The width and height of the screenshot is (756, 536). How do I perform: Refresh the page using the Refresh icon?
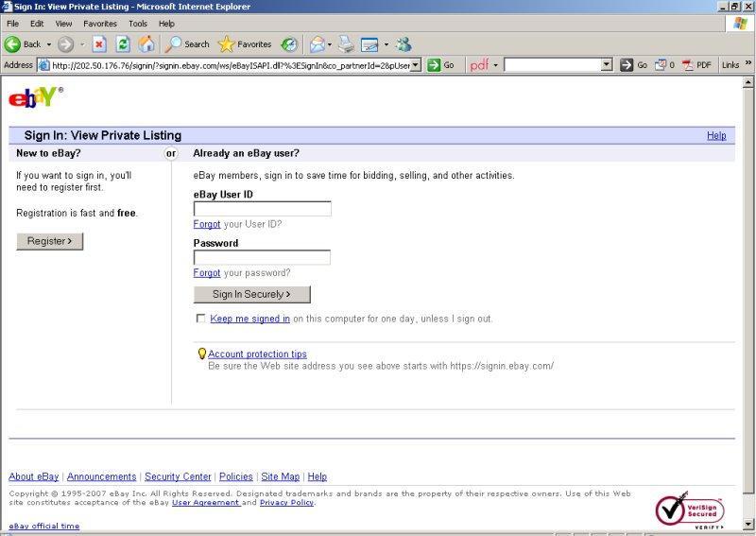coord(123,44)
